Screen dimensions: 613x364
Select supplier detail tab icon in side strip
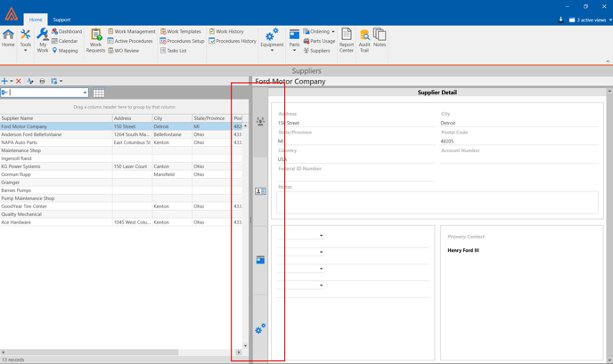[x=260, y=121]
